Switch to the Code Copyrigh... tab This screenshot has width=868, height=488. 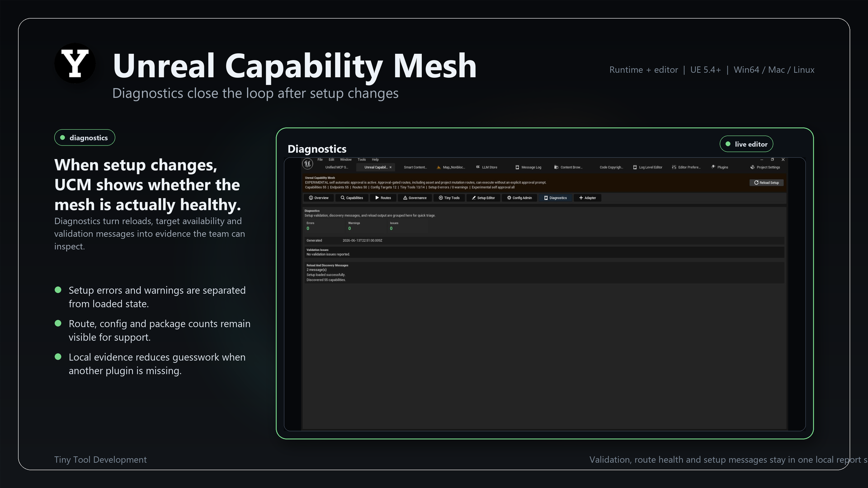[x=611, y=167]
